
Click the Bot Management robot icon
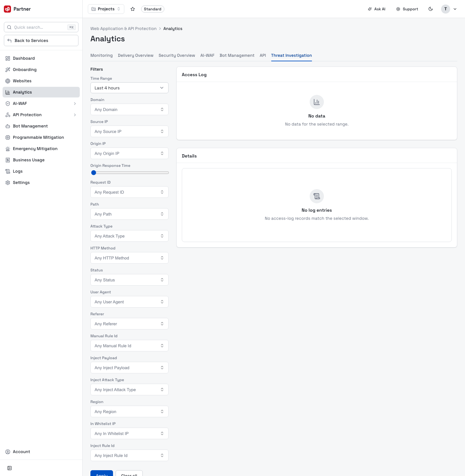[x=8, y=126]
